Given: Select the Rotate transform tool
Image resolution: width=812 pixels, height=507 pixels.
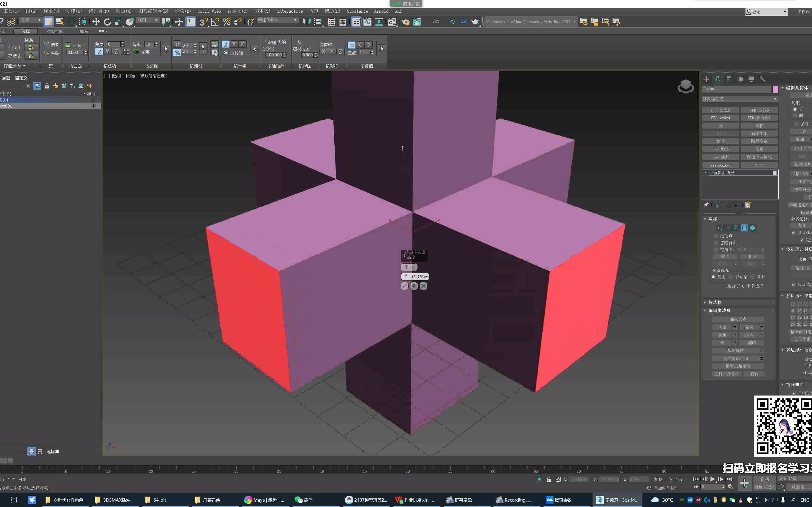Looking at the screenshot, I should coord(107,22).
